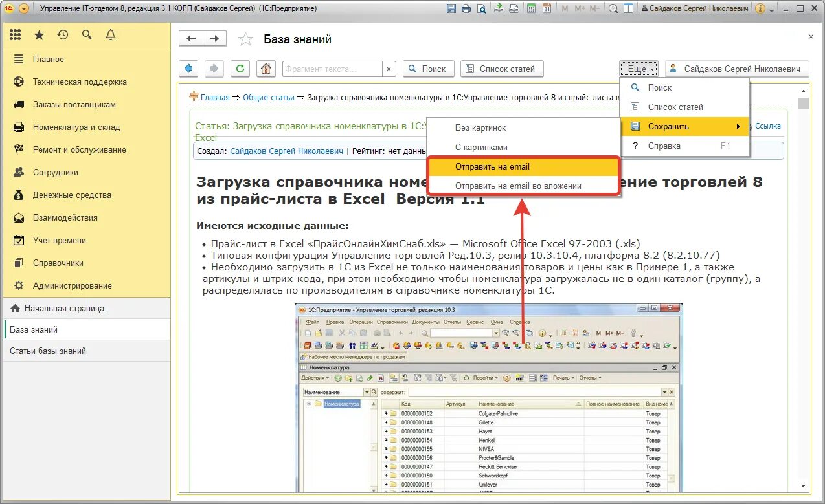Open Favorites star in the left panel
The image size is (825, 504).
coord(39,35)
